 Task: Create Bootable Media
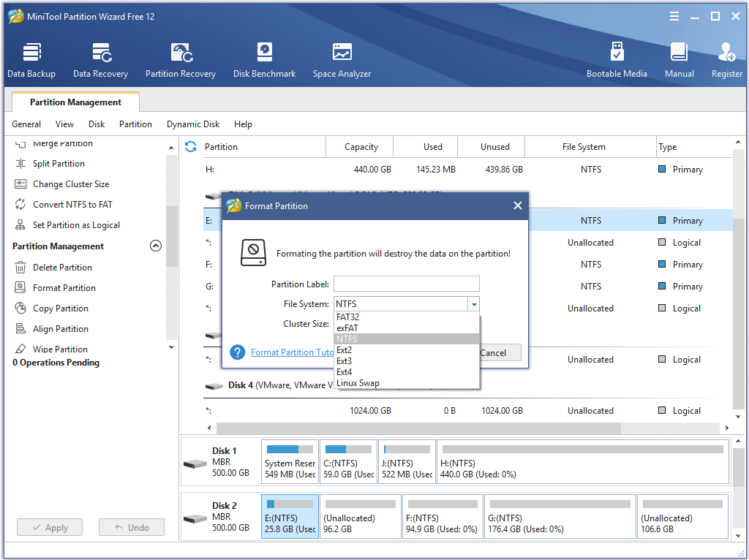[617, 58]
